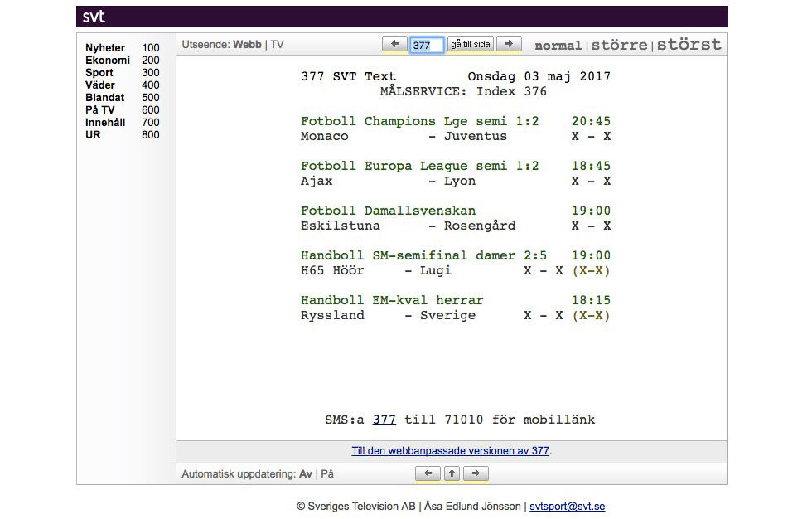Click 'Ajax' team name

317,182
